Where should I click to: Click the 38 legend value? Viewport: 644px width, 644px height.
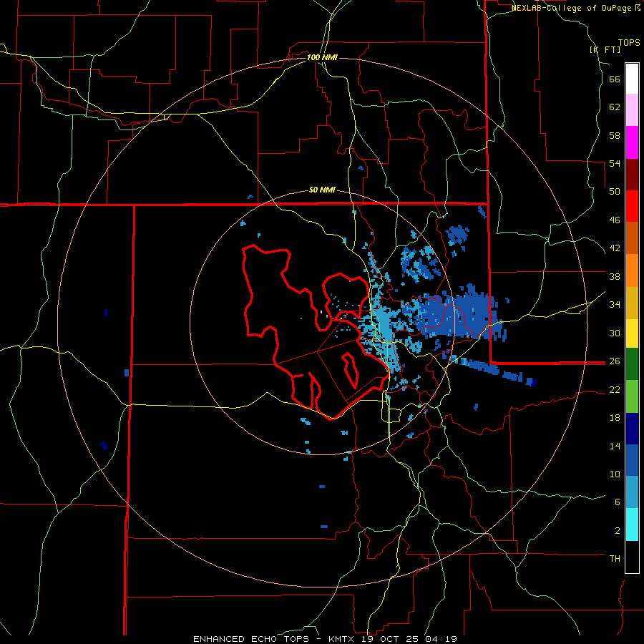click(x=615, y=276)
